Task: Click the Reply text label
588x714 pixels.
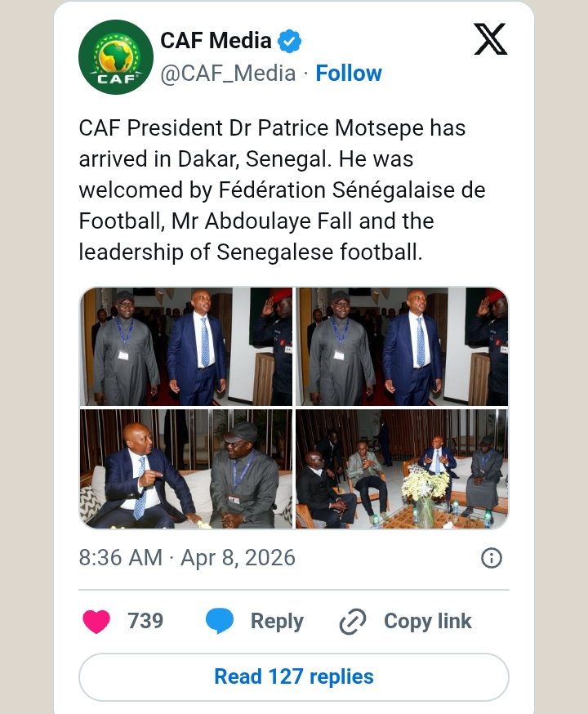Action: 277,622
